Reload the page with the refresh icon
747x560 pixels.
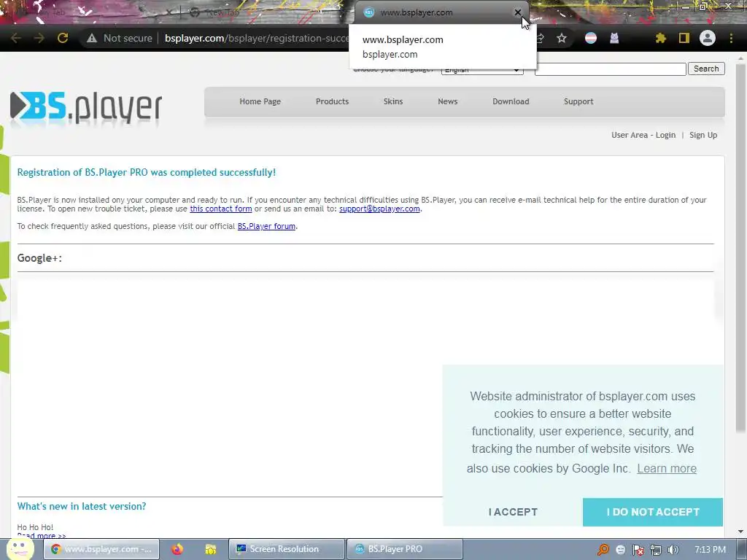63,38
